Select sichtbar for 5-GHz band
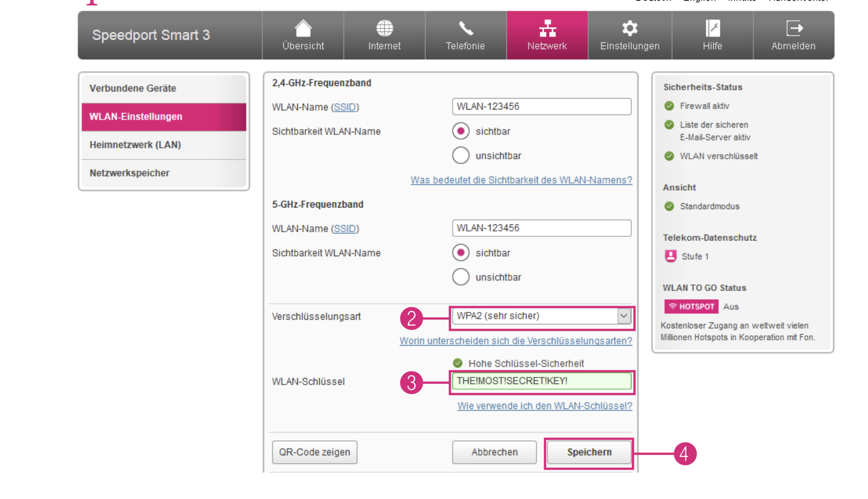868x499 pixels. (461, 253)
